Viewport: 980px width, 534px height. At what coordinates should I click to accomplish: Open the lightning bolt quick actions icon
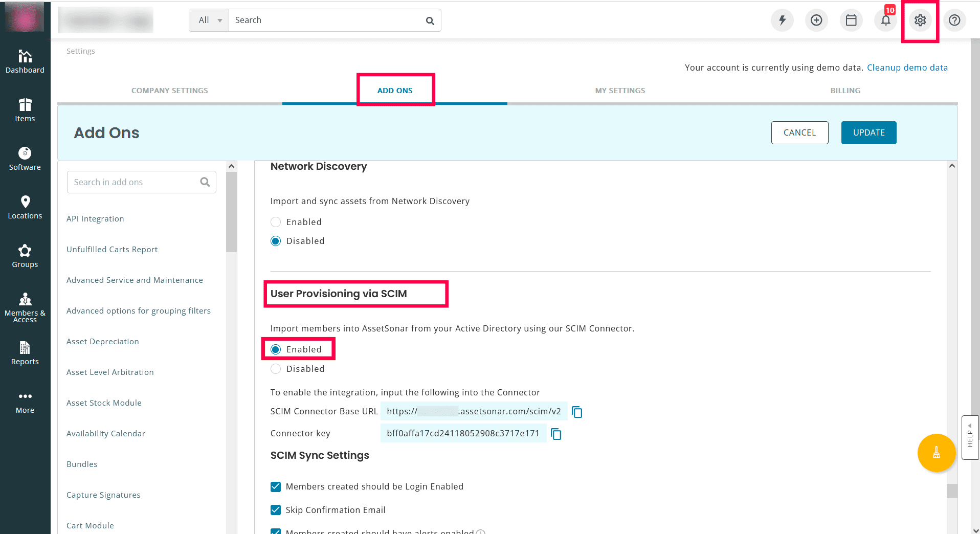782,20
